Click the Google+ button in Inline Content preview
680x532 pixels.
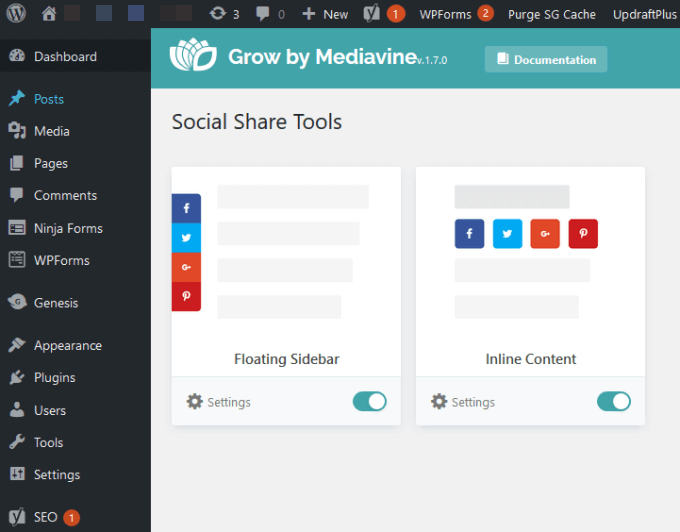point(545,234)
